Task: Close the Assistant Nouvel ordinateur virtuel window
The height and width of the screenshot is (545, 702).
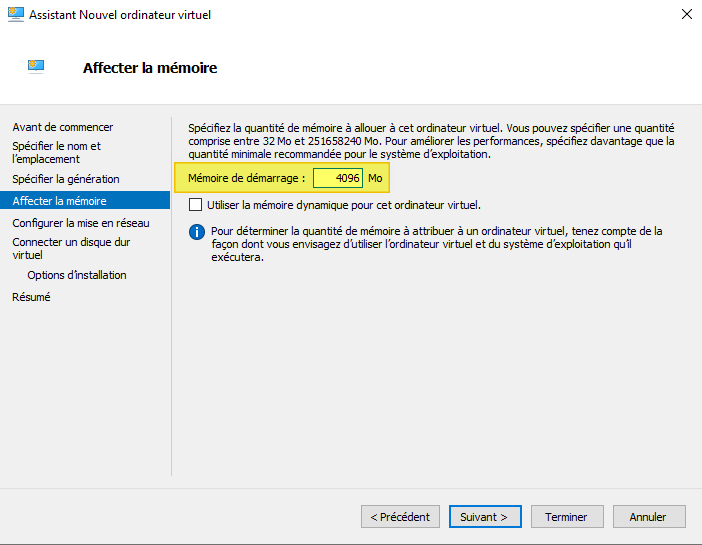Action: [x=686, y=14]
